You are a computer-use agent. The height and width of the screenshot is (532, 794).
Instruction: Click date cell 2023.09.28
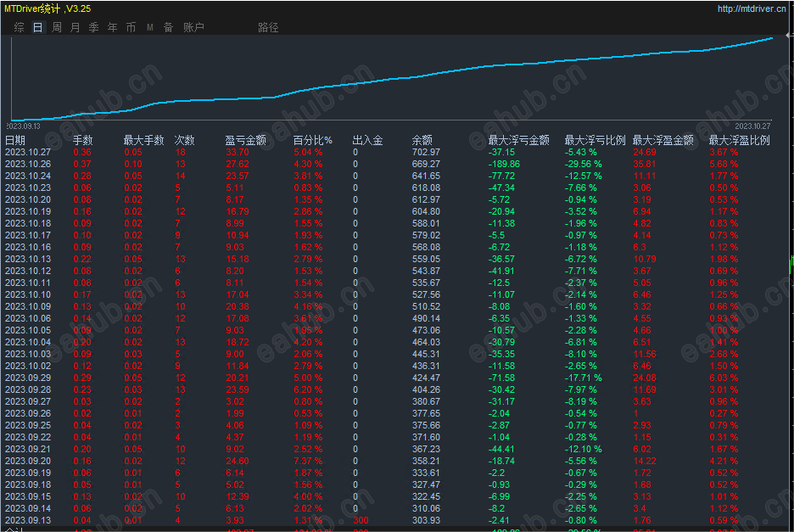(28, 390)
